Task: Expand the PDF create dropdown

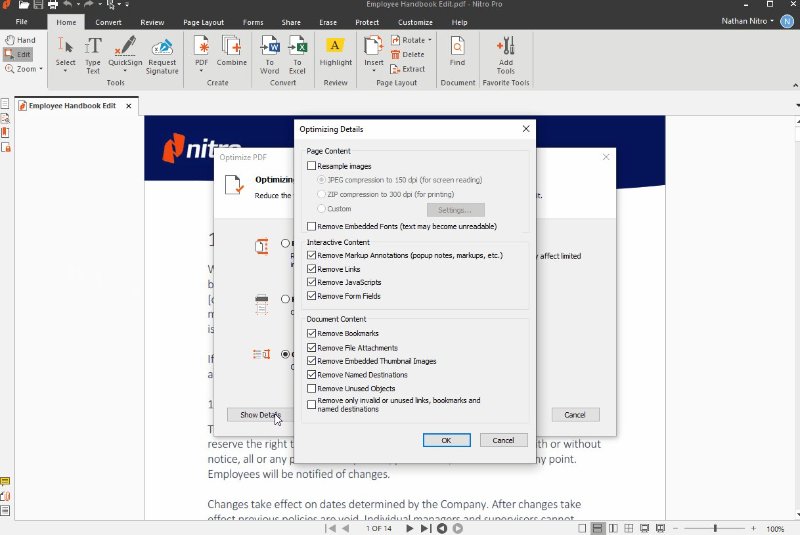Action: [x=202, y=71]
